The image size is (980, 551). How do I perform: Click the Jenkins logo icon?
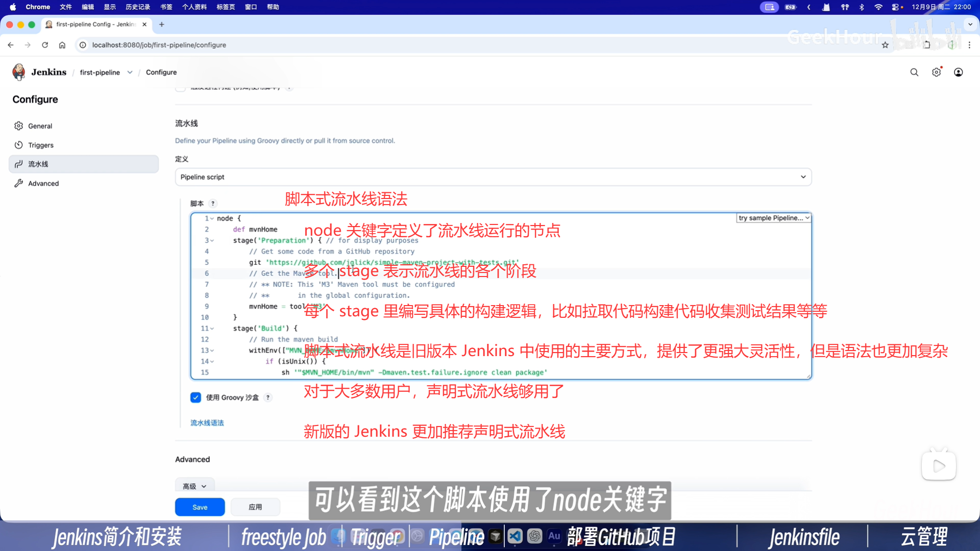click(19, 72)
